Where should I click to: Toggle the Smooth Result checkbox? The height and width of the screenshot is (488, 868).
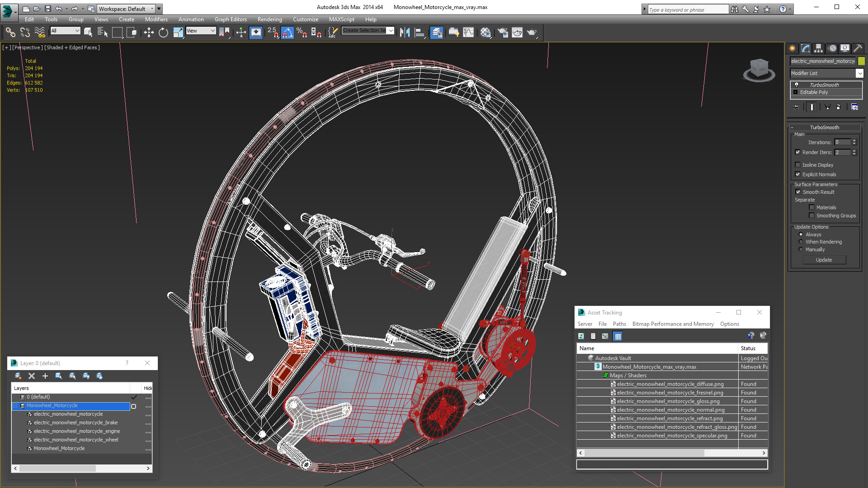[x=798, y=192]
